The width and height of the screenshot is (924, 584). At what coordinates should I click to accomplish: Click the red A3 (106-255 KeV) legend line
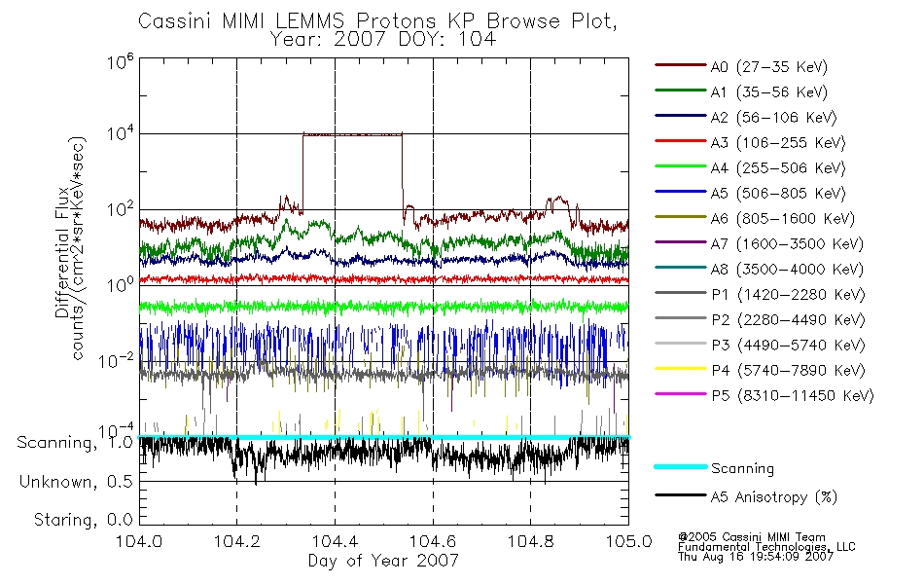(681, 141)
